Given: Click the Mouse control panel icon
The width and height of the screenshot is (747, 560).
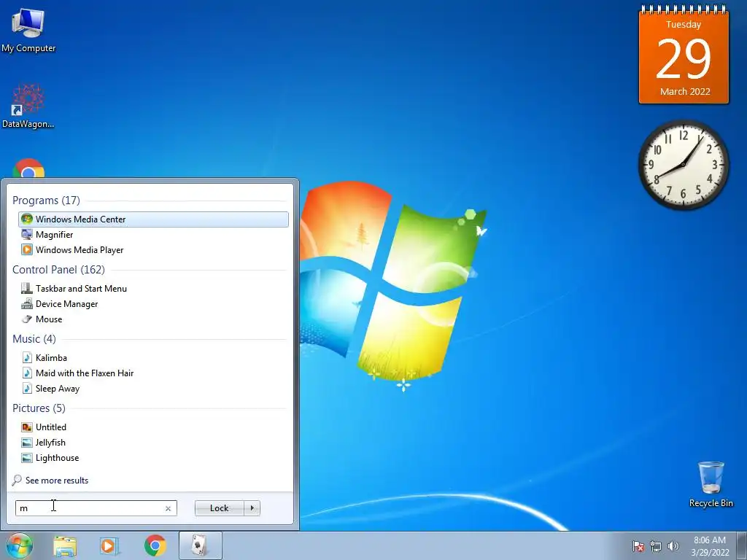Looking at the screenshot, I should 27,319.
